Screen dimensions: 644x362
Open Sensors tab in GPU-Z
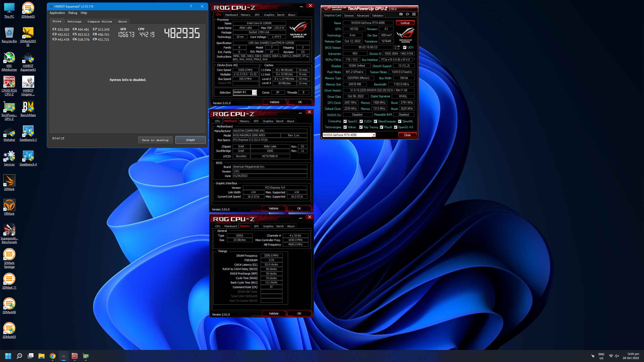point(349,16)
